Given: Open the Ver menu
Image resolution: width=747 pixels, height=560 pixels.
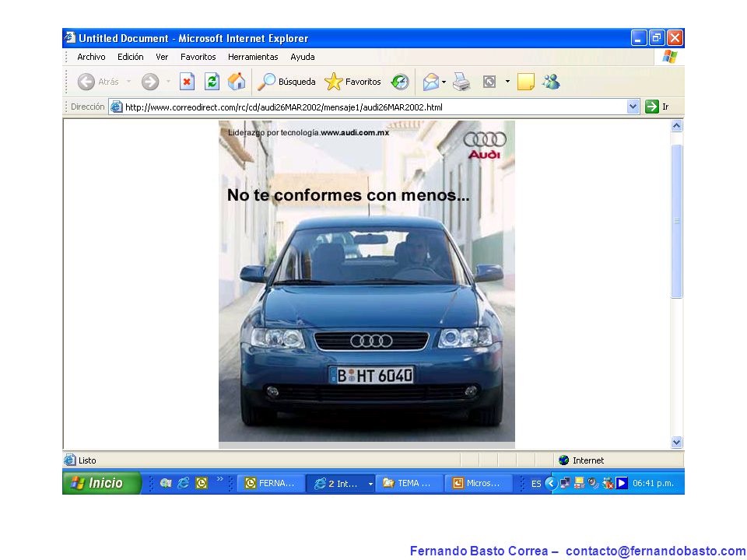Looking at the screenshot, I should click(162, 57).
